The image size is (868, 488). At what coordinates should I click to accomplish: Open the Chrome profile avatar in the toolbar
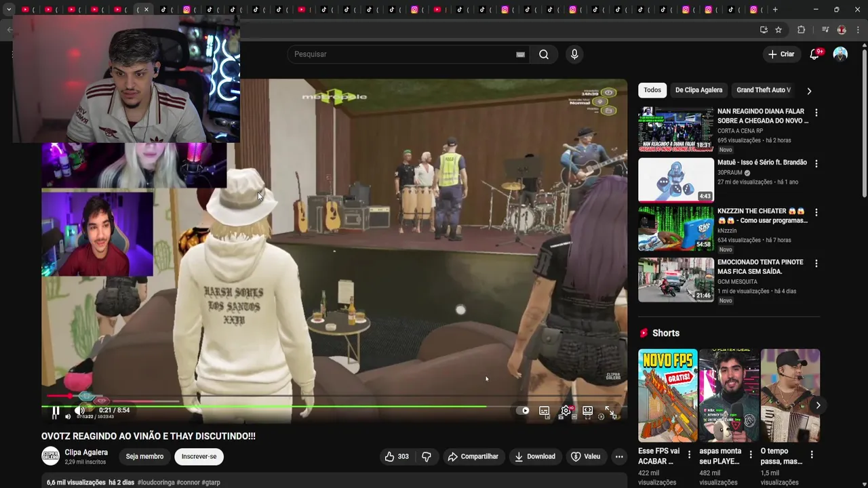point(842,30)
